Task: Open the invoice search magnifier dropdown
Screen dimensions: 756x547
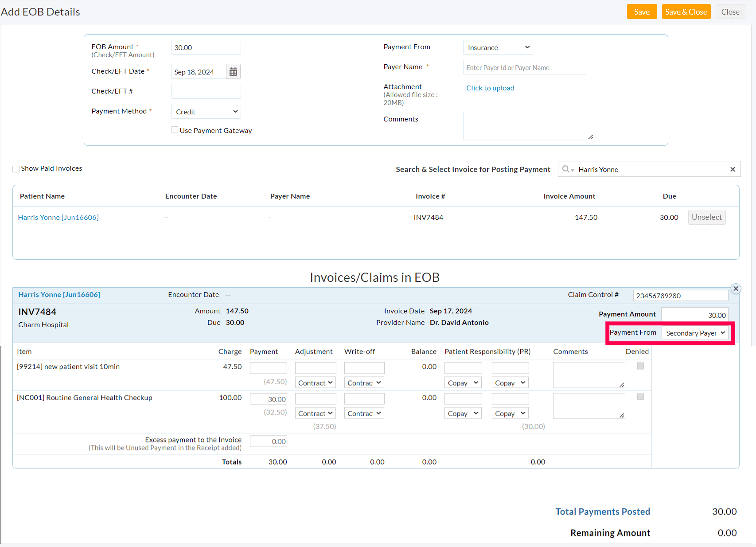Action: [x=568, y=169]
